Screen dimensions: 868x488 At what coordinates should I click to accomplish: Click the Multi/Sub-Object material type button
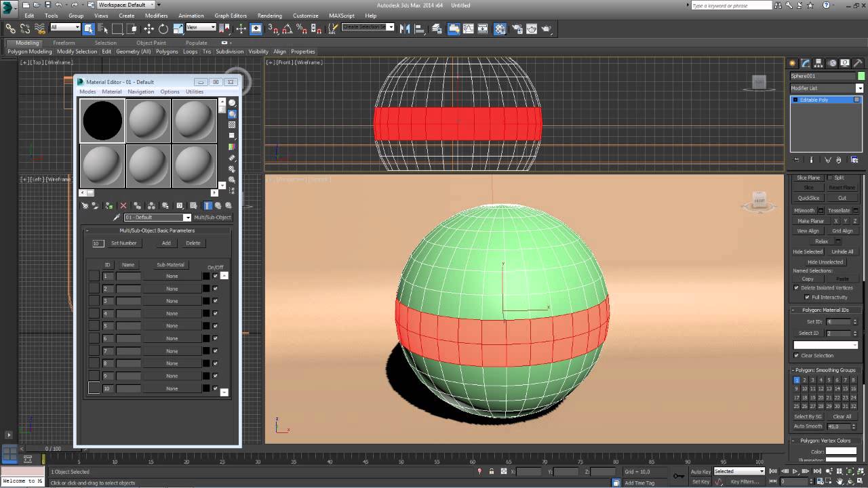tap(212, 218)
